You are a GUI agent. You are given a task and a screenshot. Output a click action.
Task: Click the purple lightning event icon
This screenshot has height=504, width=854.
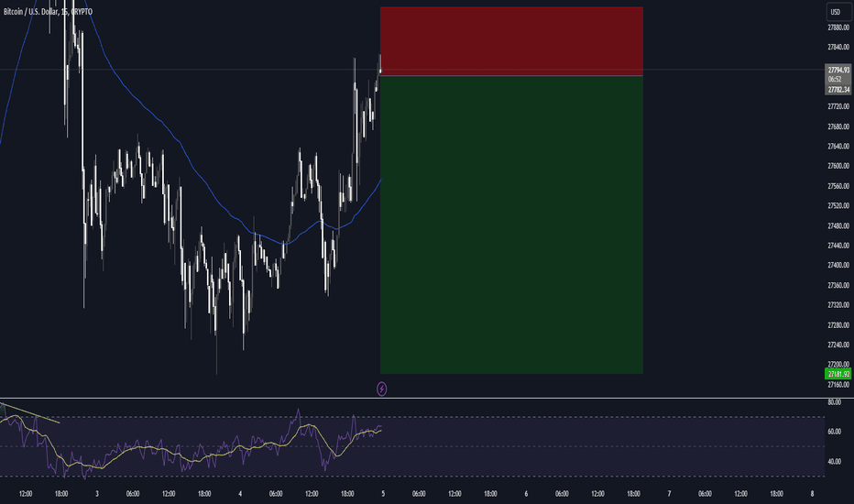(382, 389)
